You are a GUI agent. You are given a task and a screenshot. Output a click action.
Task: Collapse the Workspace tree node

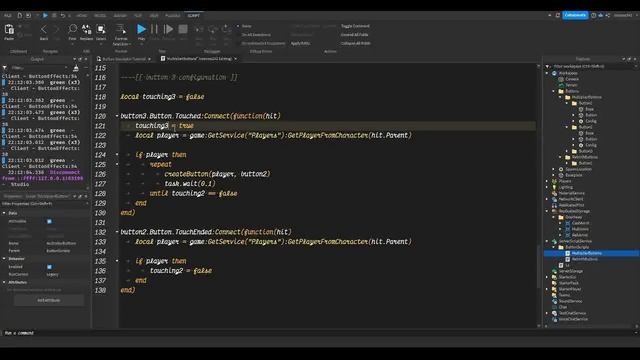pyautogui.click(x=547, y=73)
